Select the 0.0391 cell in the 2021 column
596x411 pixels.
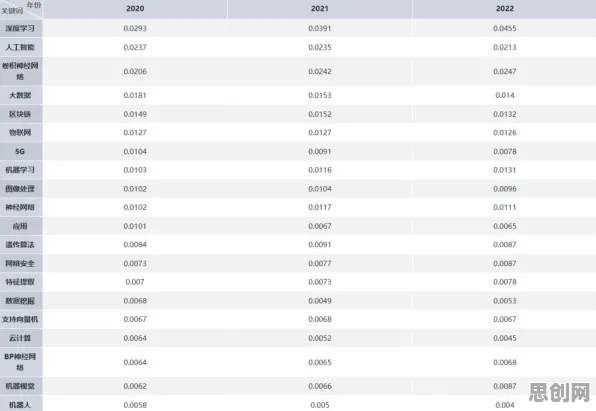coord(320,28)
